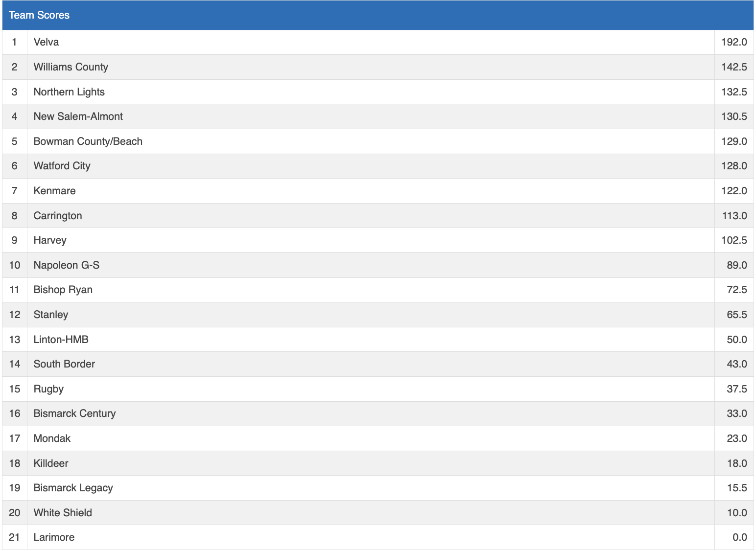Click on Carrington team name
Viewport: 756px width, 551px height.
point(58,216)
